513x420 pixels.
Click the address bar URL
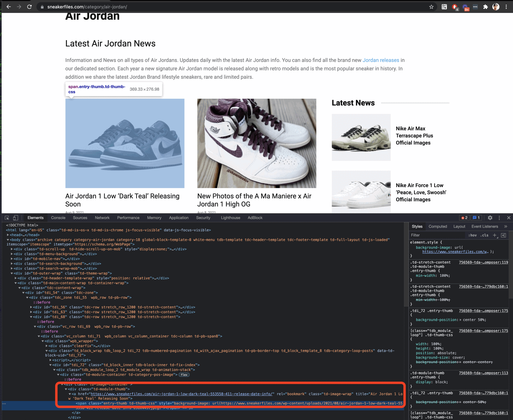tap(87, 7)
